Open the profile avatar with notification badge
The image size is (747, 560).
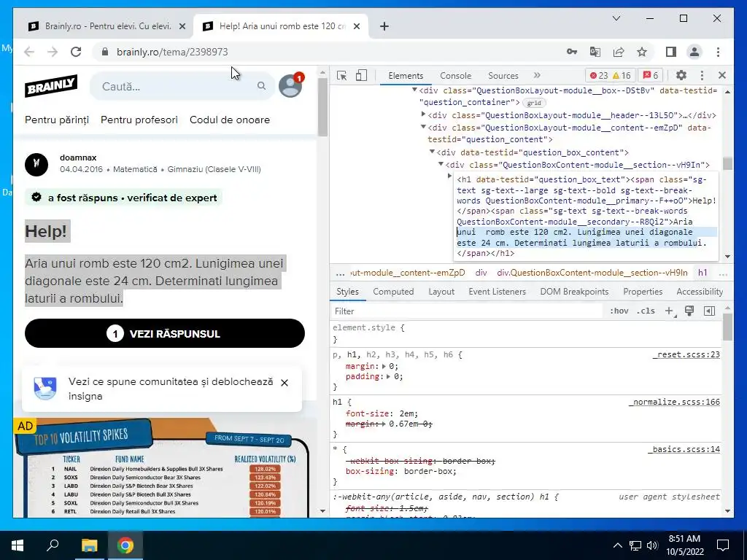tap(290, 86)
